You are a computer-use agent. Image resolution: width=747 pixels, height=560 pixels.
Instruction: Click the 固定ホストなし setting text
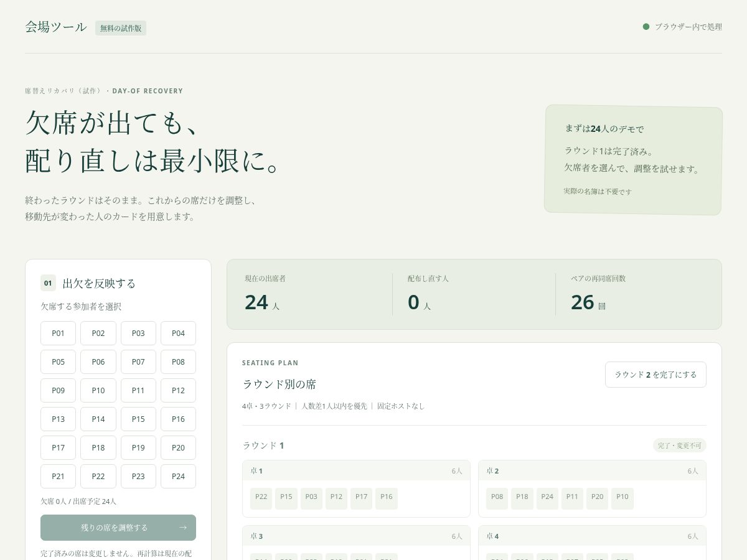click(x=401, y=406)
